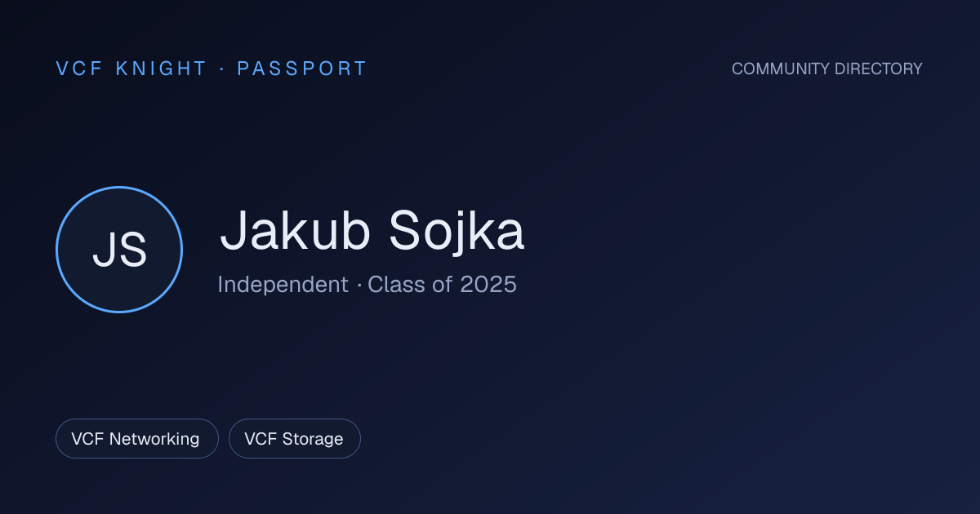Click the word DIRECTORY at top right
The image size is (980, 514).
click(874, 69)
